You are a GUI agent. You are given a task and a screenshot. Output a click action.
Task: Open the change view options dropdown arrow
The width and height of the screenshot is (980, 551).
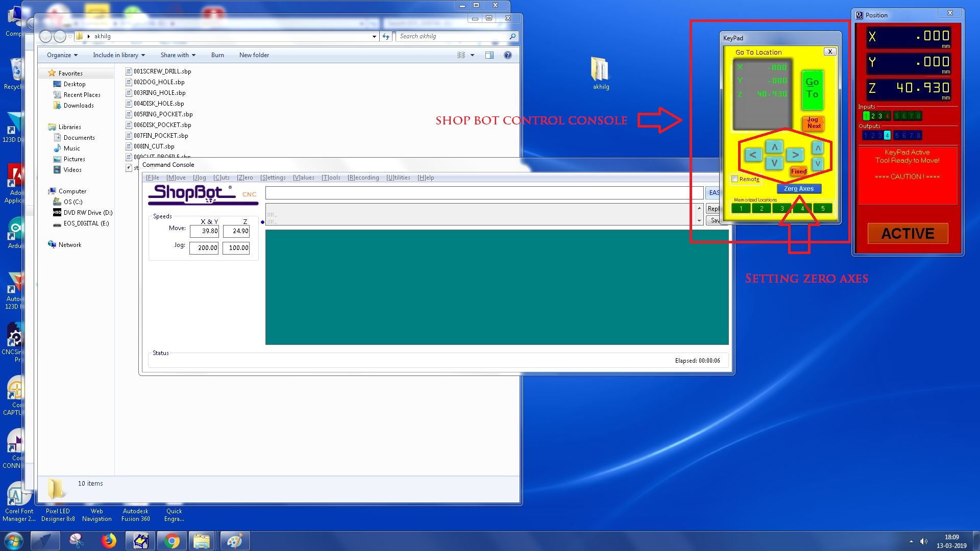(x=472, y=55)
